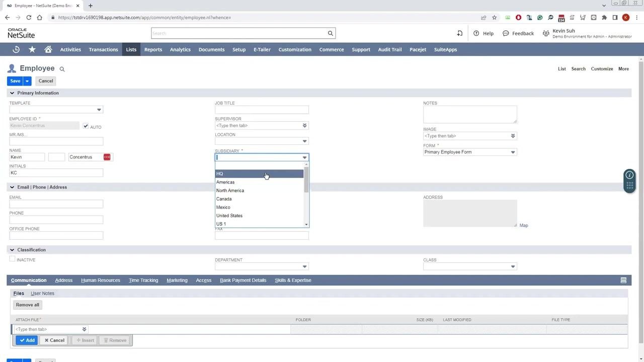Open the Help icon in header
The width and height of the screenshot is (644, 362).
click(x=476, y=33)
